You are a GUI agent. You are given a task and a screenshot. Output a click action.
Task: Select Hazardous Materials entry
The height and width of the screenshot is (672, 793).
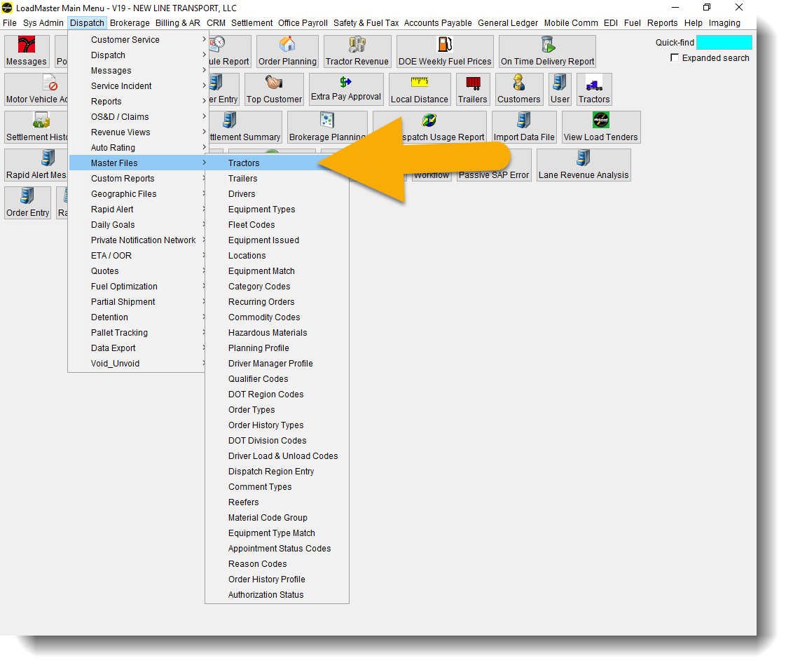[x=277, y=332]
